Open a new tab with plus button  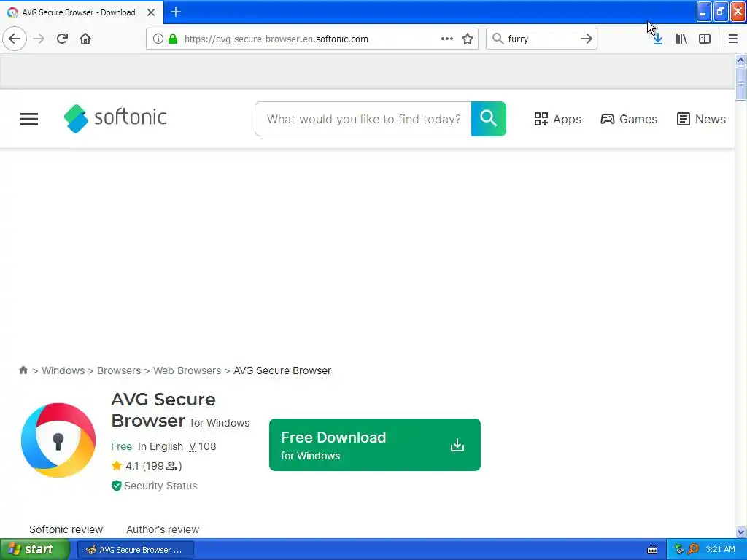pos(176,12)
